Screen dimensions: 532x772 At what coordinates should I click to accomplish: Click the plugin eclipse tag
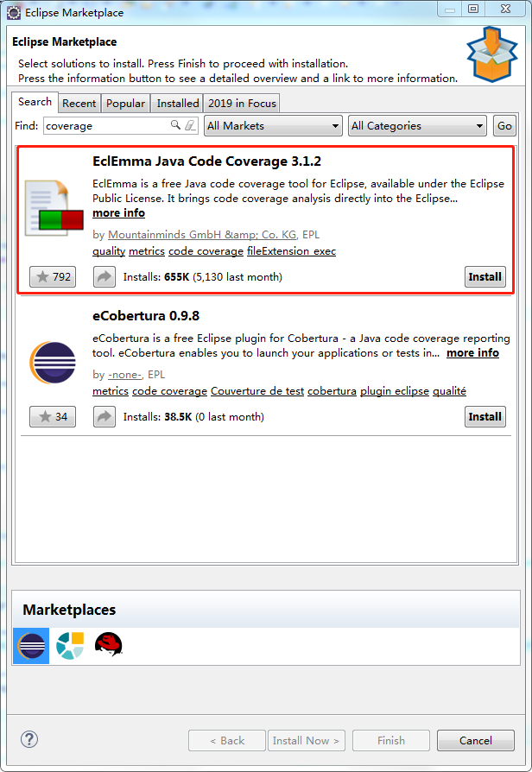[x=395, y=391]
